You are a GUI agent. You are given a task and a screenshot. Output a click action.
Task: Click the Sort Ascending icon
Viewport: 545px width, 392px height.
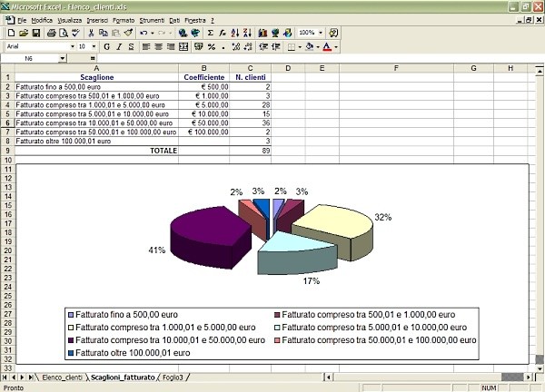234,33
